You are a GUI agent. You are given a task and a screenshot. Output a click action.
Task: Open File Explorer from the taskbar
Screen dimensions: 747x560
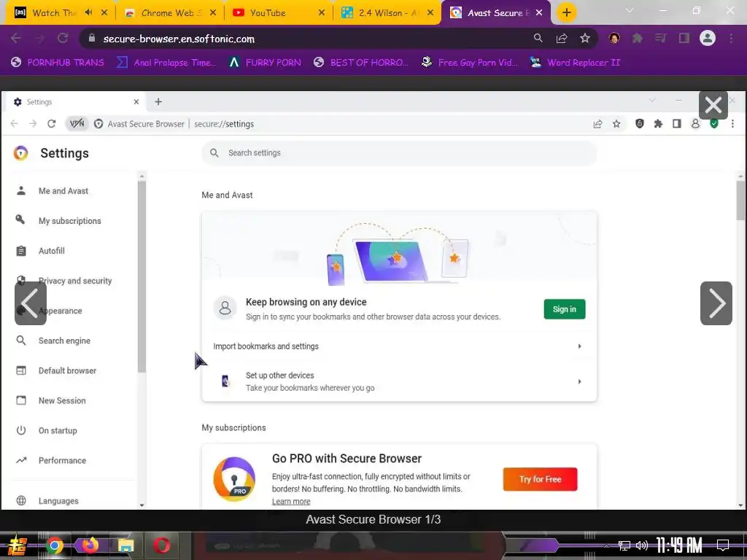(125, 545)
